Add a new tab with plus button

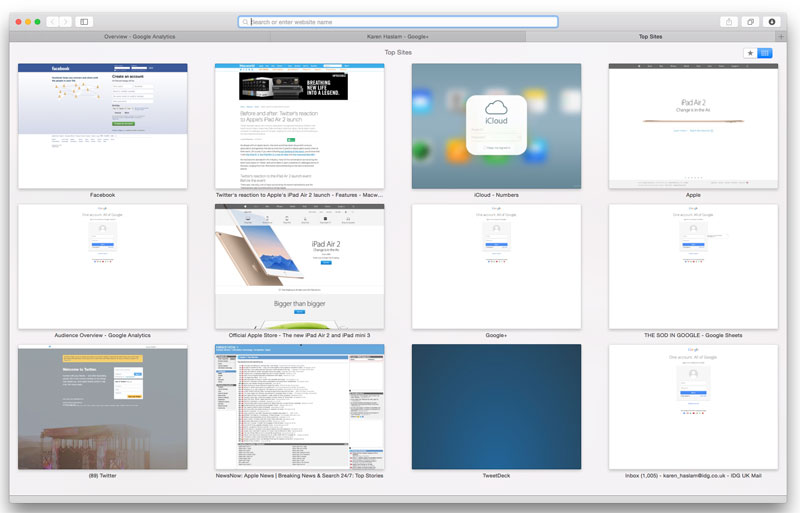[781, 37]
